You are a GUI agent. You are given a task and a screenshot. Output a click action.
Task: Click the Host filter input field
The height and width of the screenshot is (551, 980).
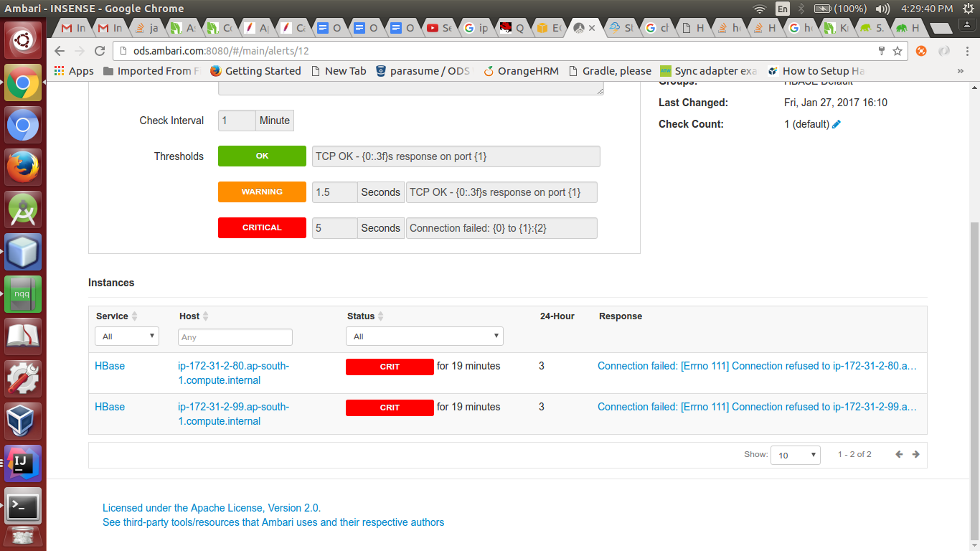point(235,337)
